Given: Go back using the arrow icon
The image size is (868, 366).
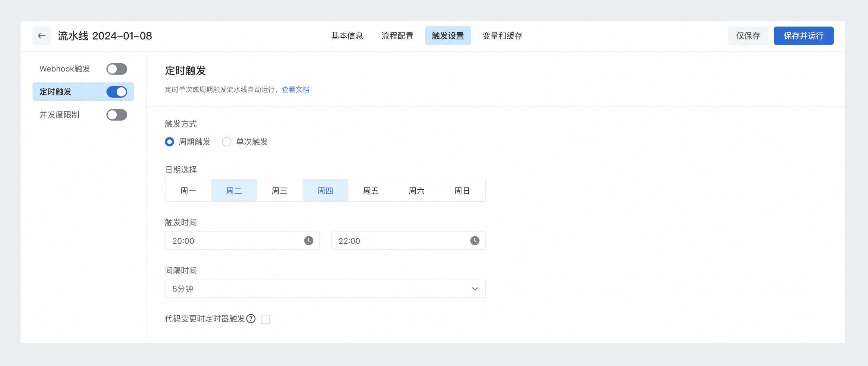Looking at the screenshot, I should (42, 36).
